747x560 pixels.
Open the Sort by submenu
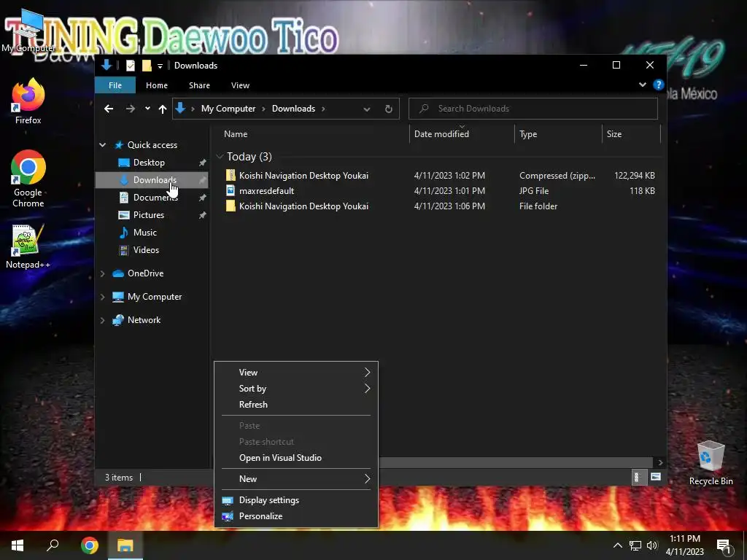pyautogui.click(x=296, y=389)
